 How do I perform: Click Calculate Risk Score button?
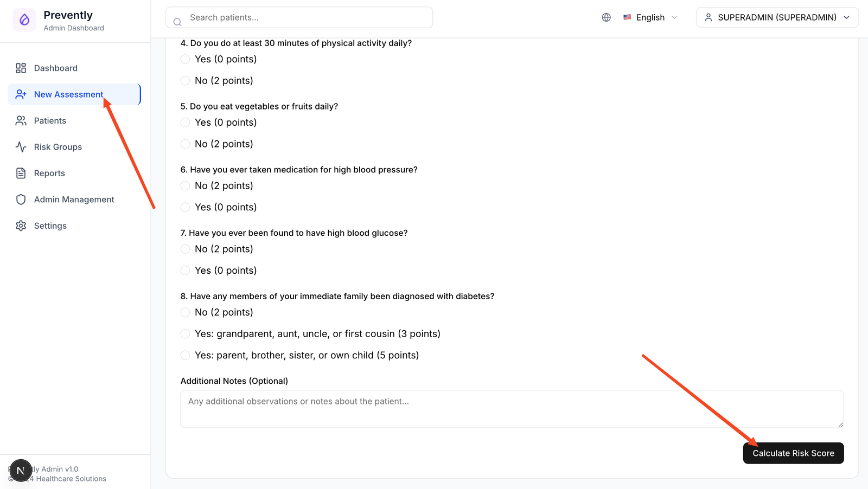[793, 453]
